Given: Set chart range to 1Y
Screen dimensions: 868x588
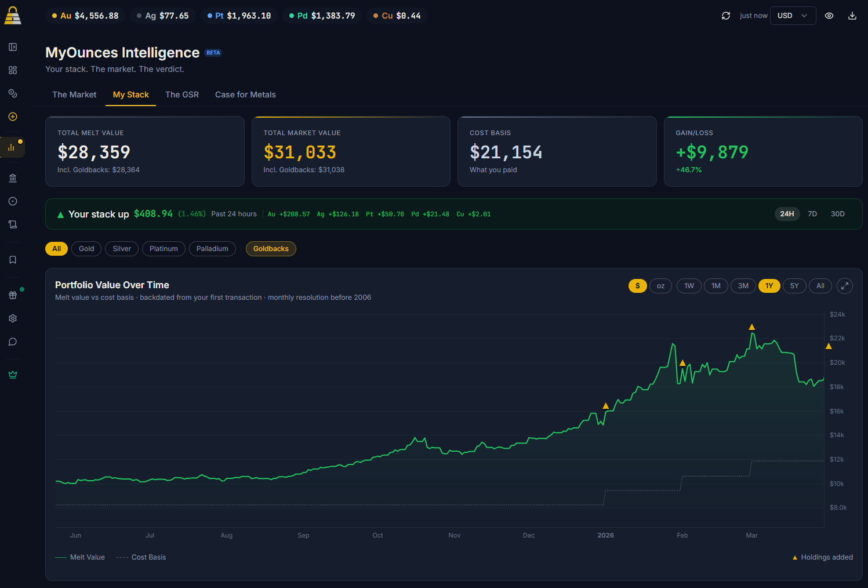Looking at the screenshot, I should pos(769,286).
